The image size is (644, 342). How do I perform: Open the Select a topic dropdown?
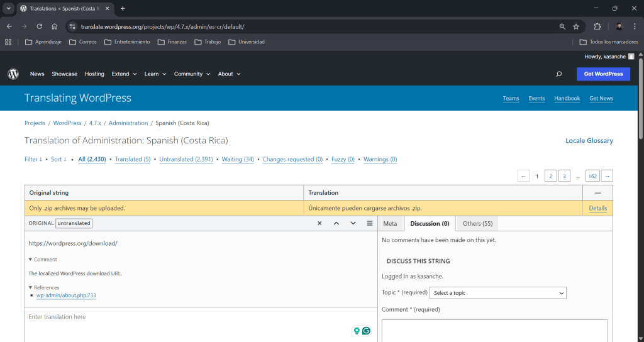click(x=497, y=293)
